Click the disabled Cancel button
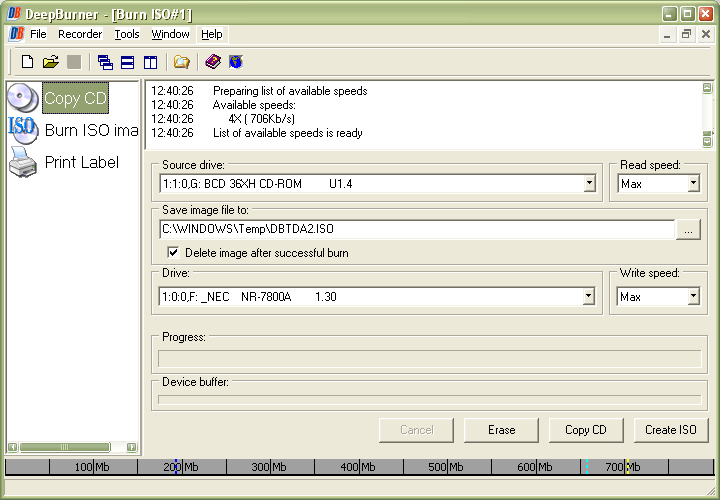 pos(416,430)
